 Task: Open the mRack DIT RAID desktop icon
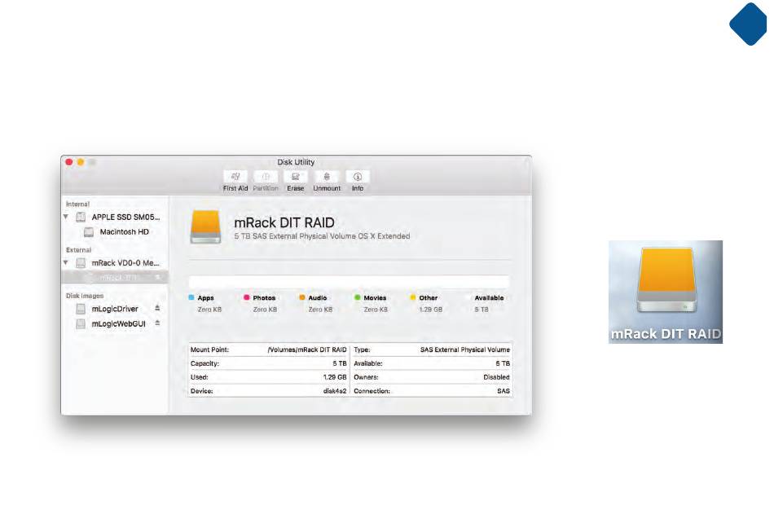[x=666, y=292]
